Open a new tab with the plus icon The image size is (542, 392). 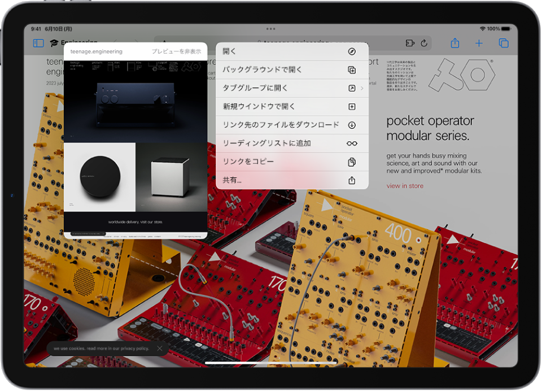(x=479, y=42)
